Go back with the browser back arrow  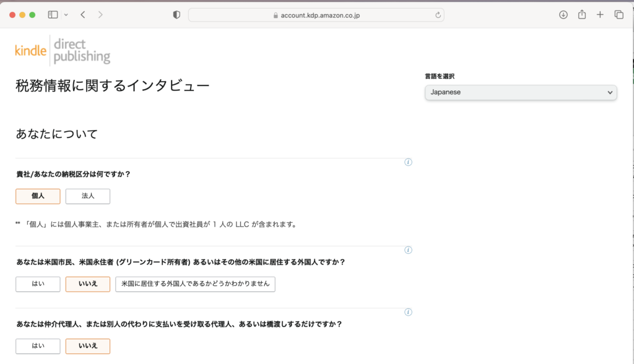(x=83, y=15)
